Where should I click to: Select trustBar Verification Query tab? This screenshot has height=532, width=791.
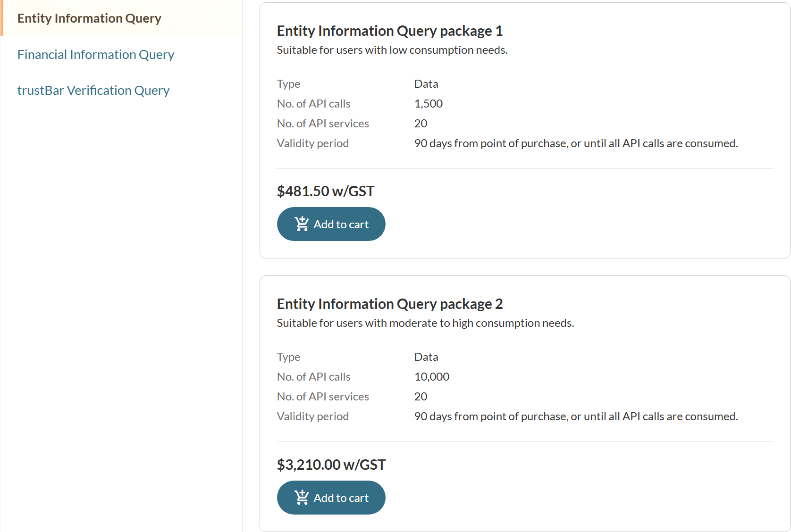[x=93, y=91]
